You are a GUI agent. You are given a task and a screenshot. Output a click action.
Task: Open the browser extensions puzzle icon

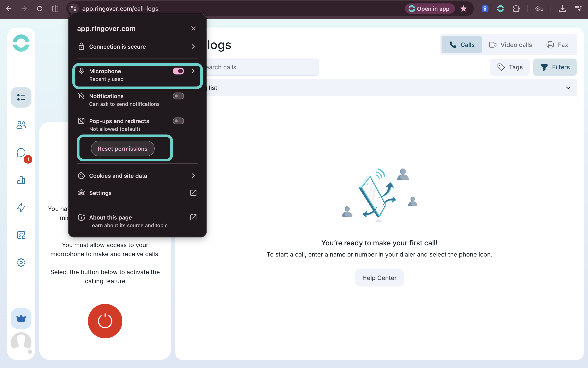(x=516, y=9)
